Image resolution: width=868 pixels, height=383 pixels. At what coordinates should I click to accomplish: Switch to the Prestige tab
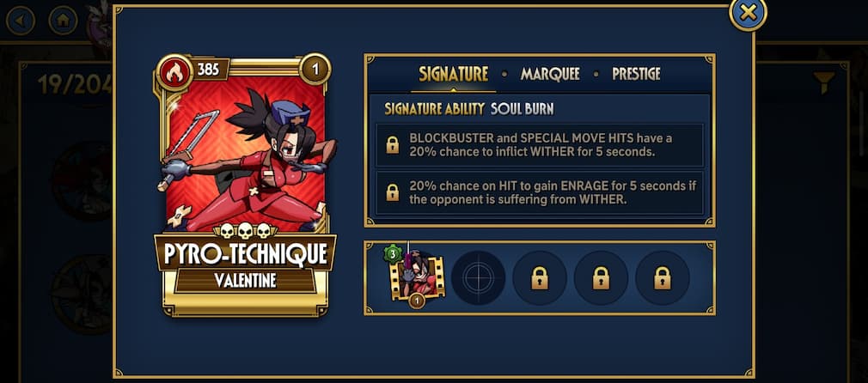pyautogui.click(x=636, y=74)
